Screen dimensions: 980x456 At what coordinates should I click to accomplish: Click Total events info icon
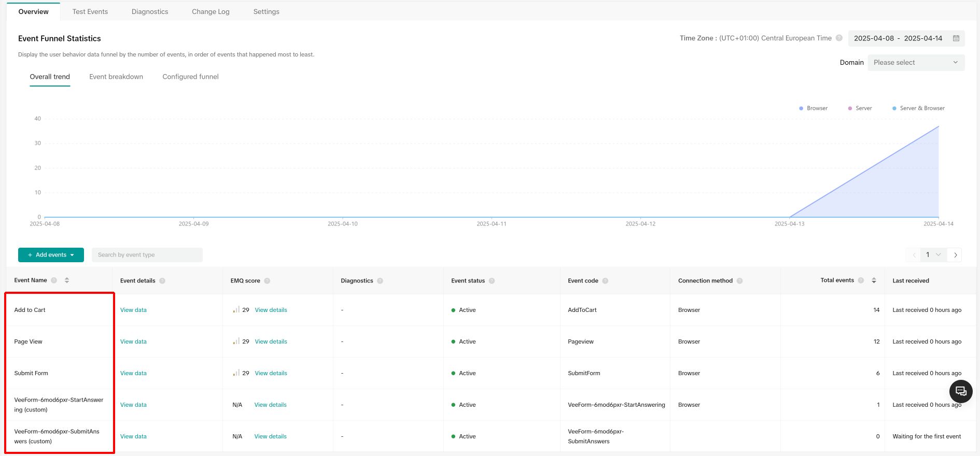861,280
